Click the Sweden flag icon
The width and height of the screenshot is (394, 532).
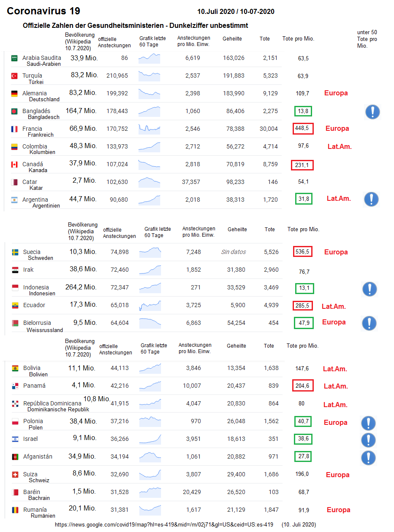15,252
